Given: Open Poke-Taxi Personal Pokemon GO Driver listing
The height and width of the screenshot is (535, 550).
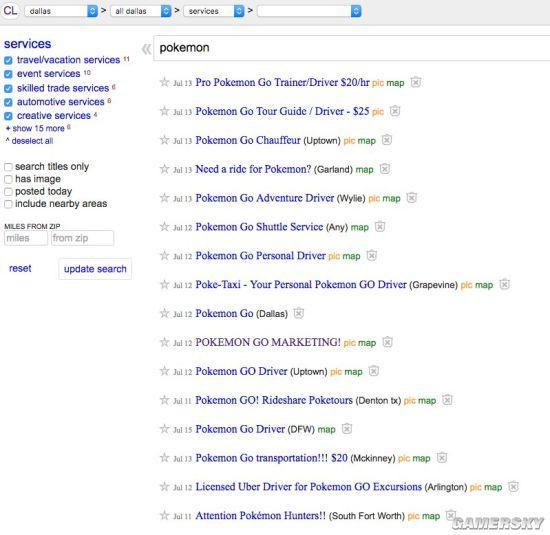Looking at the screenshot, I should [x=301, y=284].
